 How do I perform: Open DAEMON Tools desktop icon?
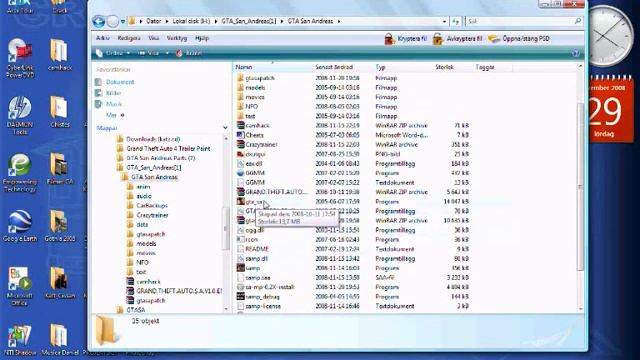(x=20, y=116)
